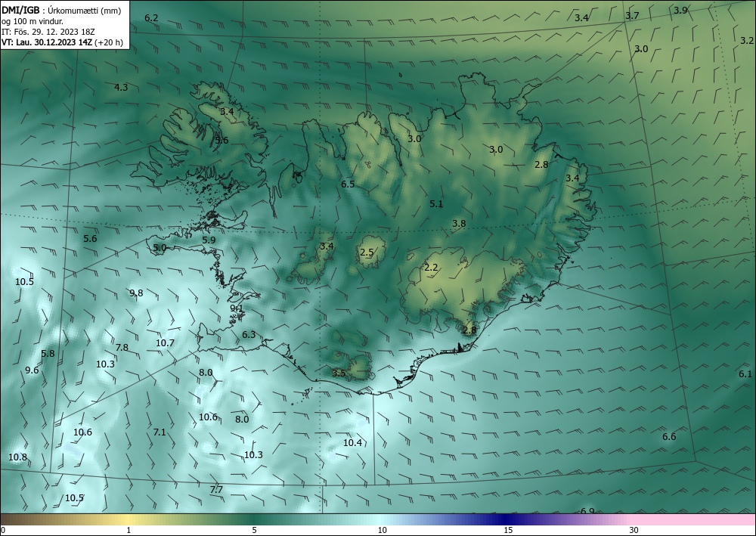The image size is (756, 536).
Task: Click the 9.8 value label
Action: [x=136, y=293]
